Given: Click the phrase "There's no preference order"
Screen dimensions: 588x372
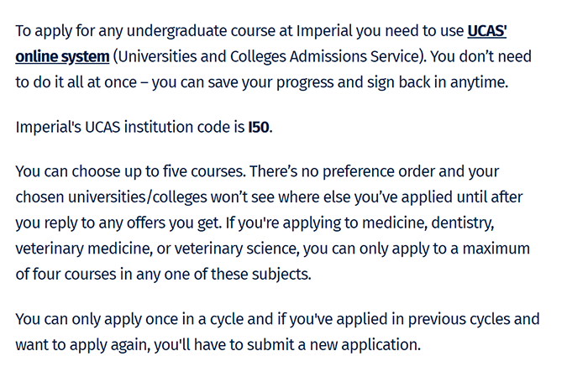Looking at the screenshot, I should click(344, 172).
